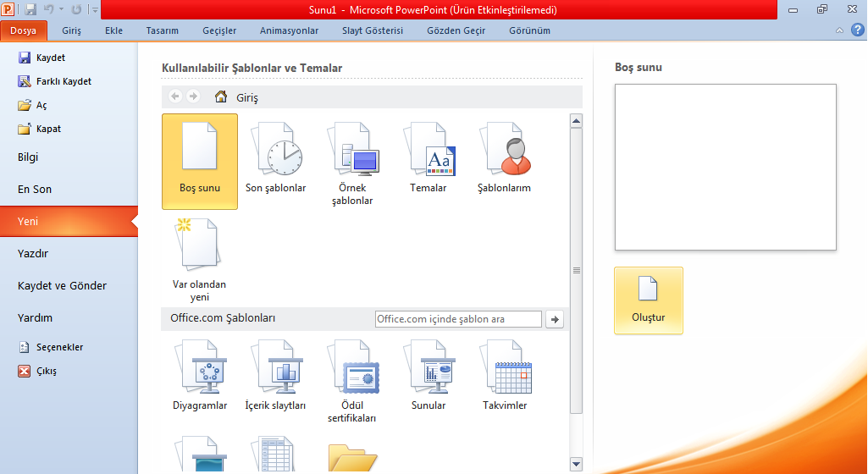Switch to the Görünüm ribbon tab
The width and height of the screenshot is (868, 474).
530,31
